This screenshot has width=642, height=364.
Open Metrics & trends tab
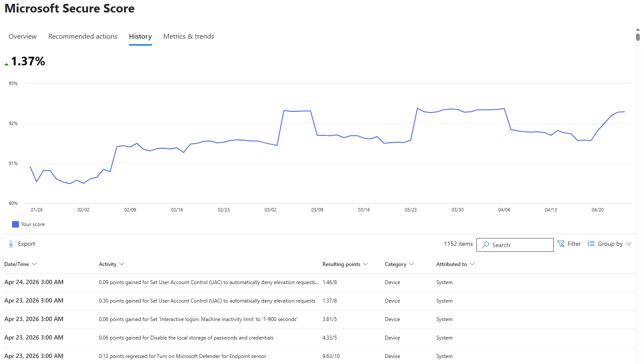click(188, 37)
